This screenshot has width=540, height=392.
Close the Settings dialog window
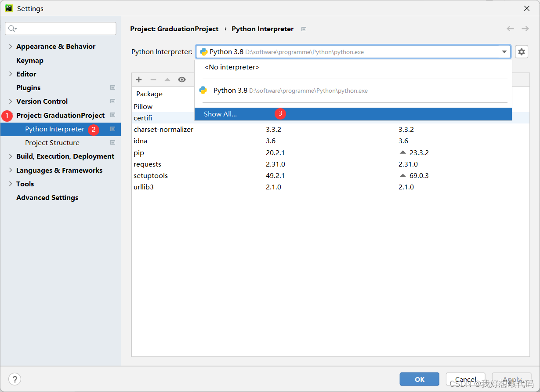click(526, 8)
